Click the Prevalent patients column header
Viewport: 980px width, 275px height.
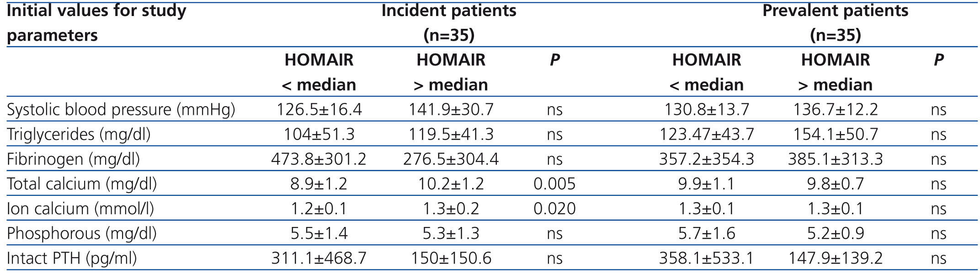835,11
